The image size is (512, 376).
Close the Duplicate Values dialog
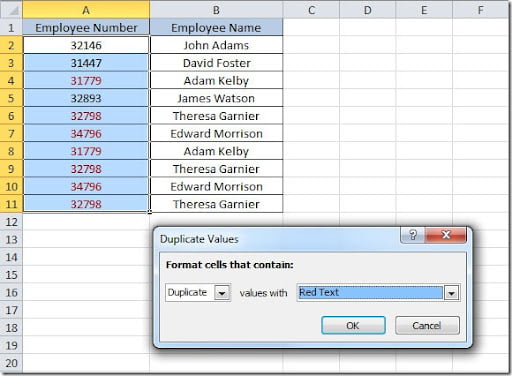point(445,235)
